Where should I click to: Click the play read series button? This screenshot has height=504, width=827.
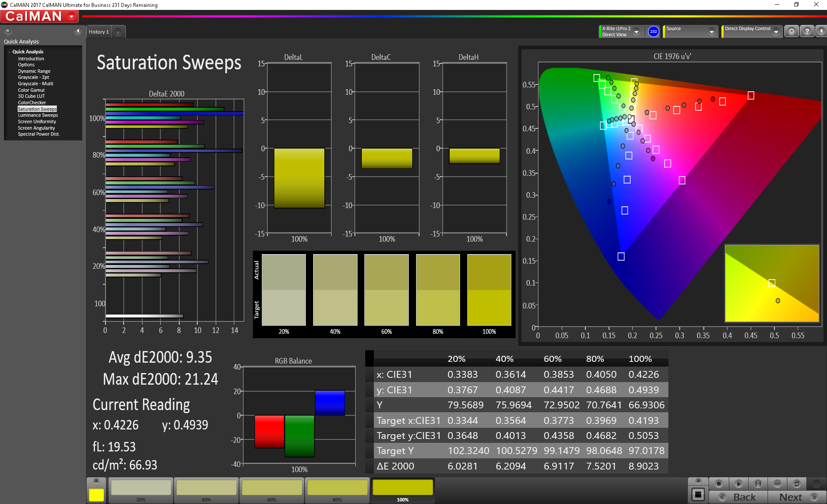pyautogui.click(x=738, y=484)
